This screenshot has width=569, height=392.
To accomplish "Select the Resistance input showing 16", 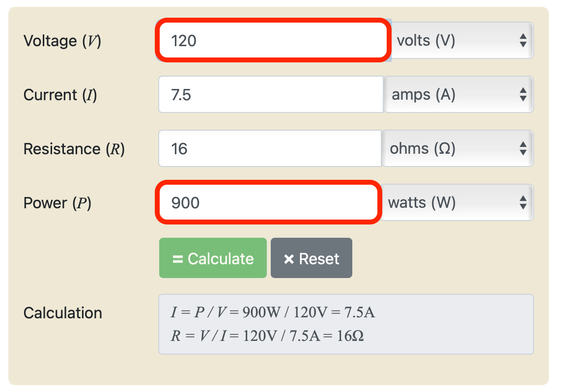I will 269,148.
